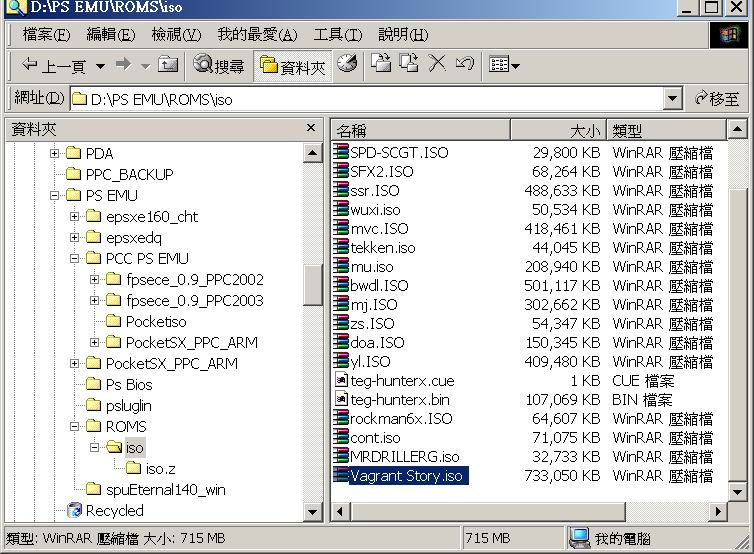Image resolution: width=754 pixels, height=554 pixels.
Task: Click the SPD-SCGT.ISO archive icon
Action: 341,152
